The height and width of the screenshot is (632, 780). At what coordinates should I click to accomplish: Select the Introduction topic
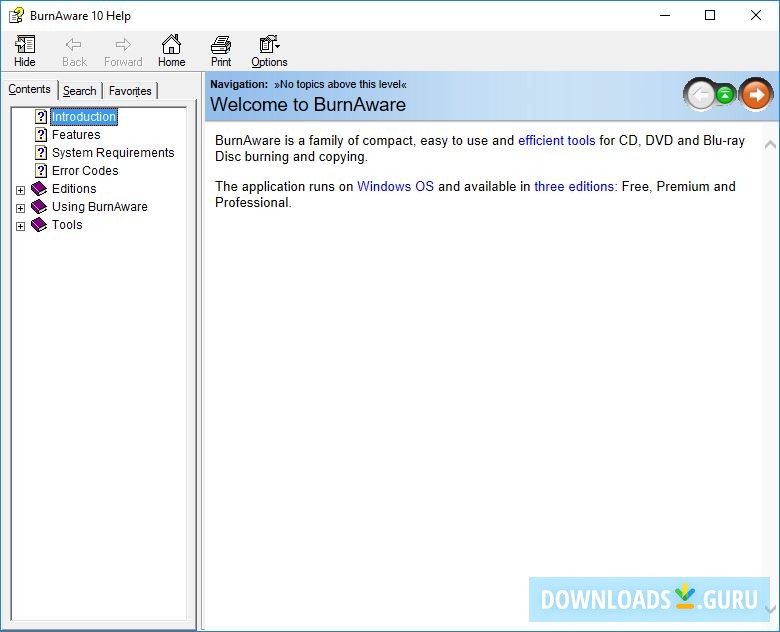point(84,117)
